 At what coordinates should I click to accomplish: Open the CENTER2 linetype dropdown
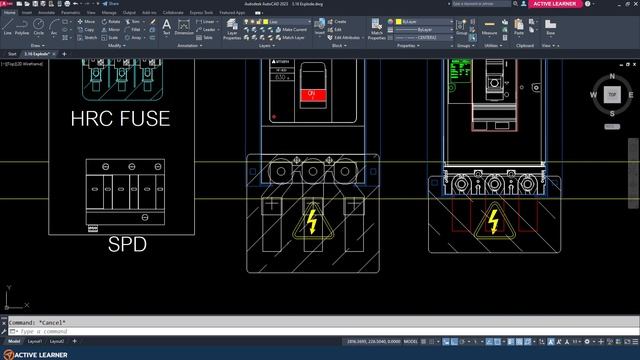424,38
